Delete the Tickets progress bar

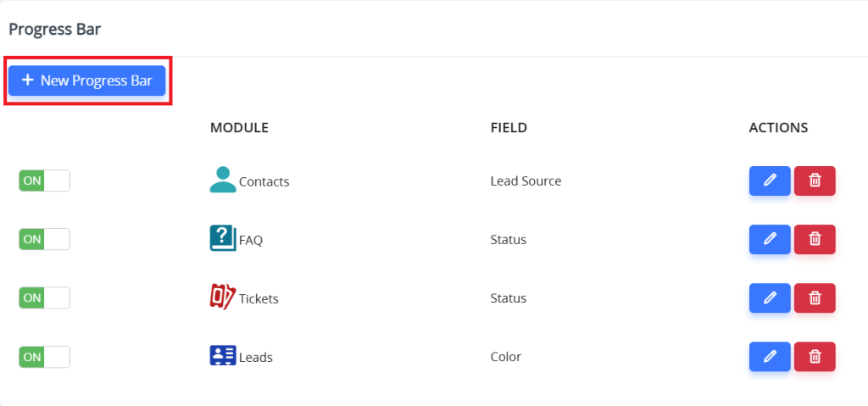point(815,298)
